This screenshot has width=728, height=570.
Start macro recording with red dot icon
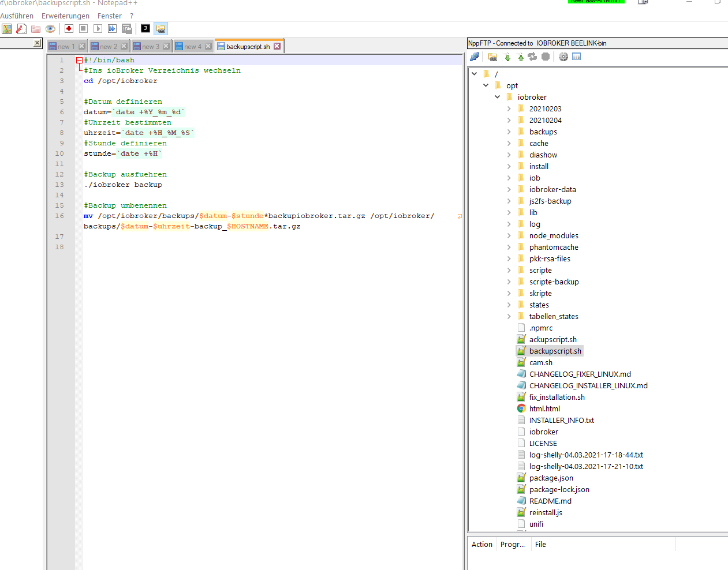(69, 29)
